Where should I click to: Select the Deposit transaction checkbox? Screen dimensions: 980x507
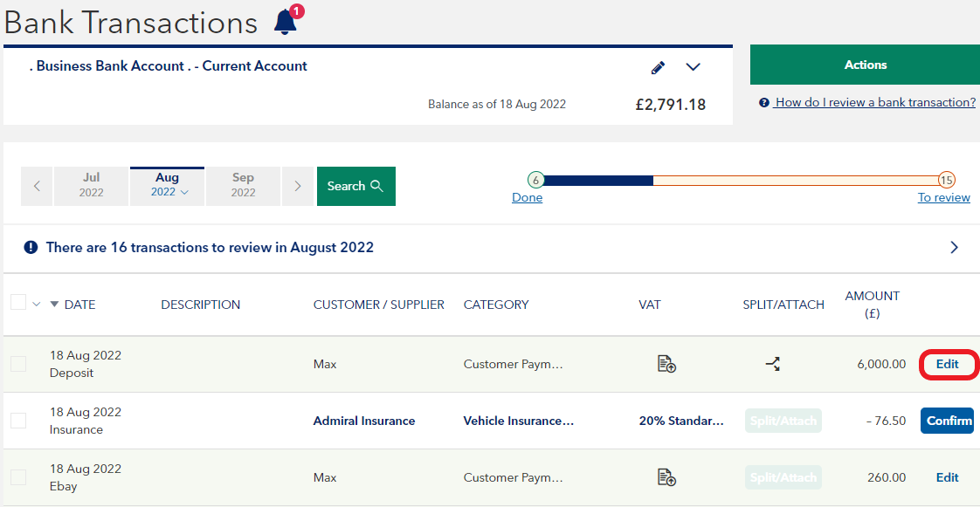(x=18, y=364)
